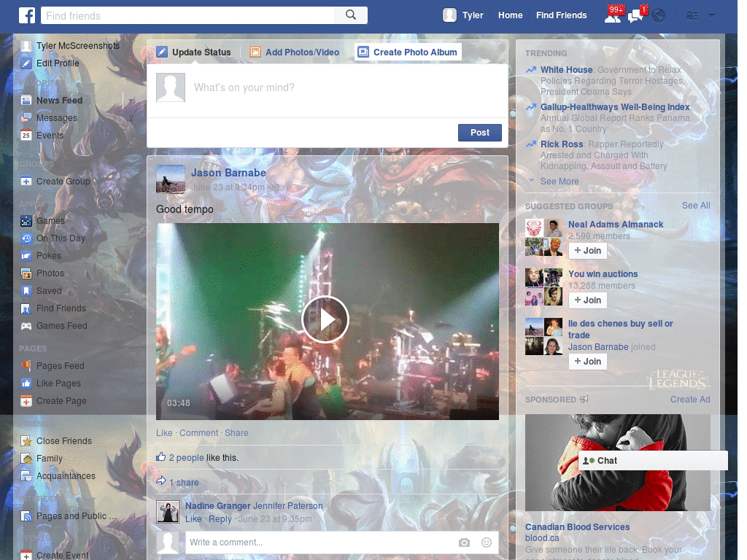Like Jason Barnabe's video post
Screen dimensions: 747x560
(164, 432)
